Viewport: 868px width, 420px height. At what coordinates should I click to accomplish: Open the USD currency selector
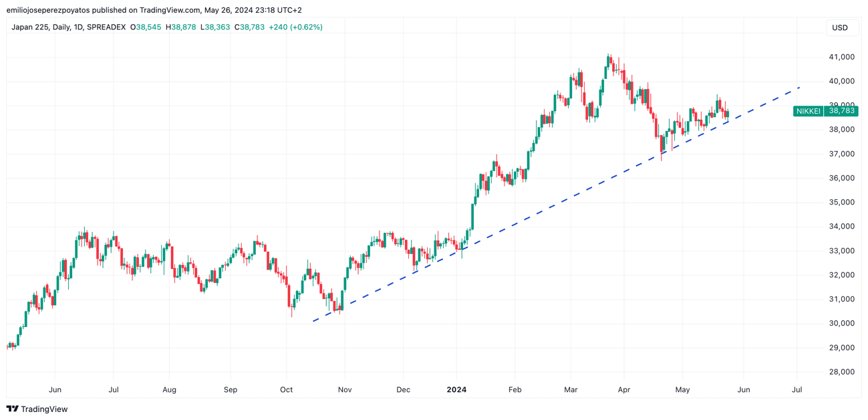839,27
